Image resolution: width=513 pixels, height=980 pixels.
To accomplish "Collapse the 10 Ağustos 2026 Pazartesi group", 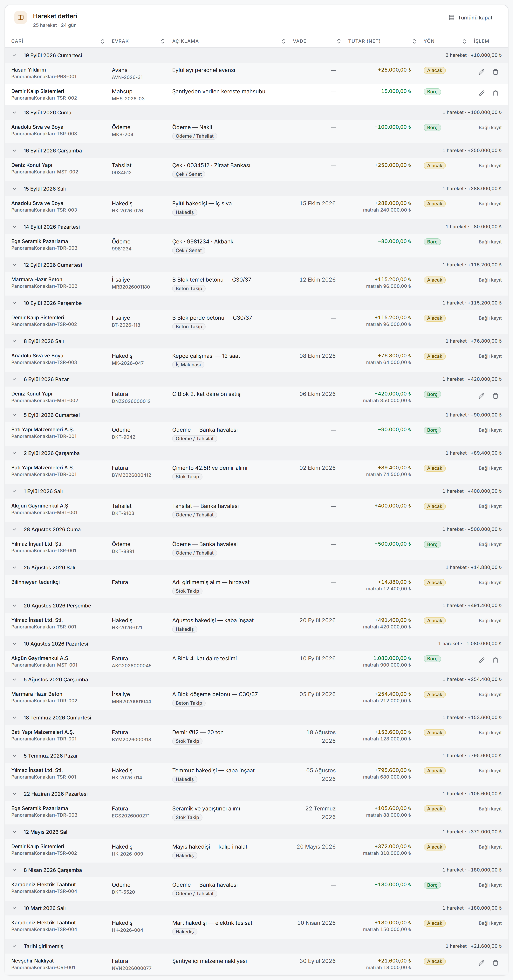I will pyautogui.click(x=14, y=644).
